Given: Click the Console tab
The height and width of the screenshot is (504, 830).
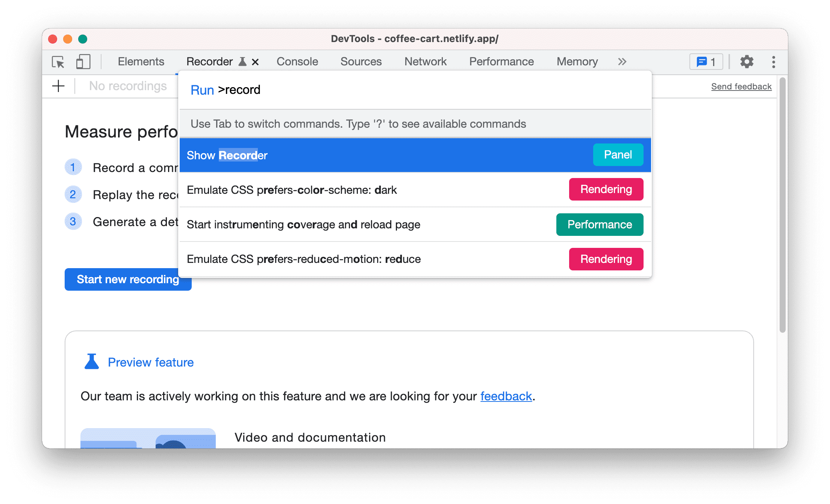Looking at the screenshot, I should (x=297, y=61).
